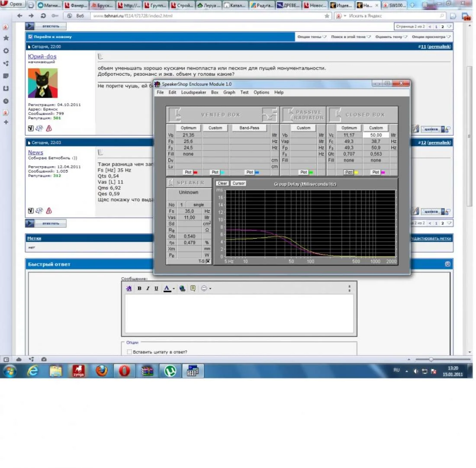
Task: Click the magenta Closed Box Custom plot swatch
Action: coord(383,173)
